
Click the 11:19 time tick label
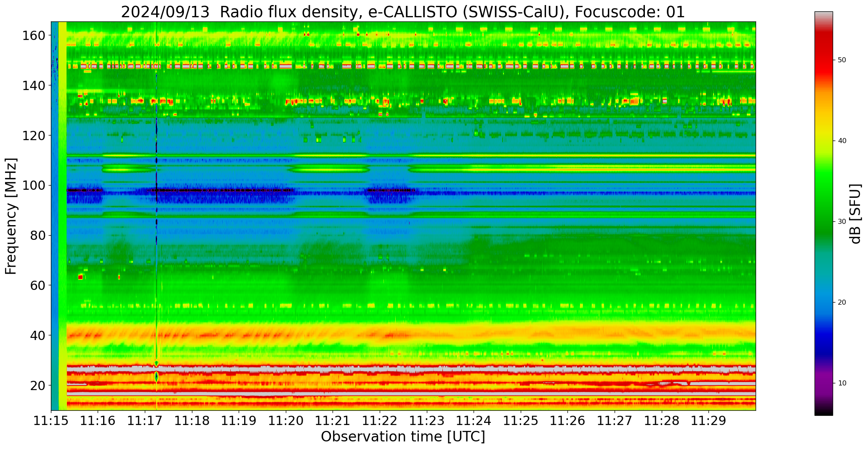pyautogui.click(x=239, y=421)
